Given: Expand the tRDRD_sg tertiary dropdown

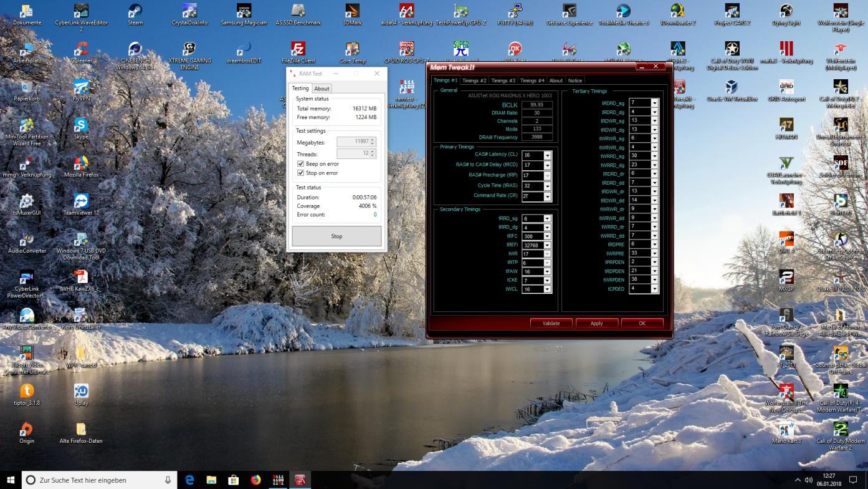Looking at the screenshot, I should click(x=654, y=103).
